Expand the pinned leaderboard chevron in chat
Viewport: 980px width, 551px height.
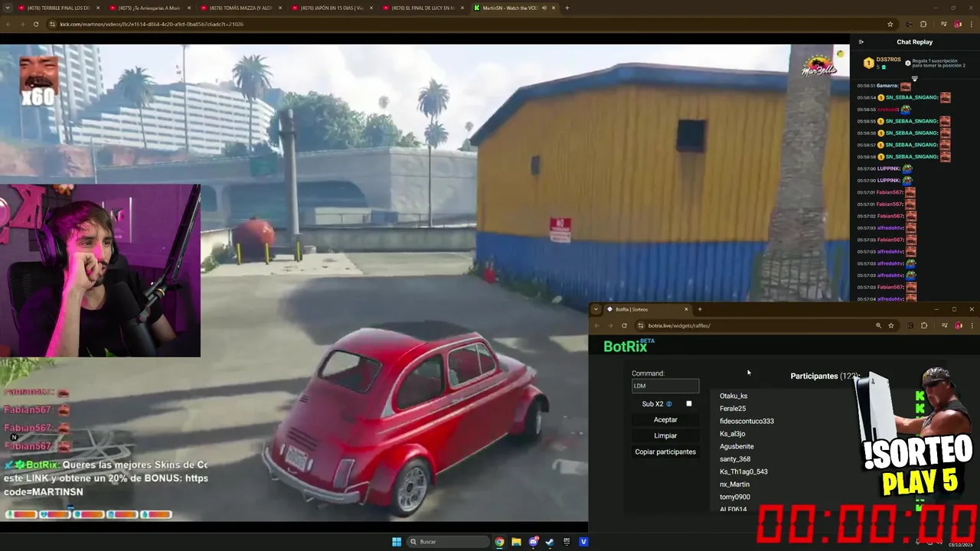pyautogui.click(x=914, y=78)
